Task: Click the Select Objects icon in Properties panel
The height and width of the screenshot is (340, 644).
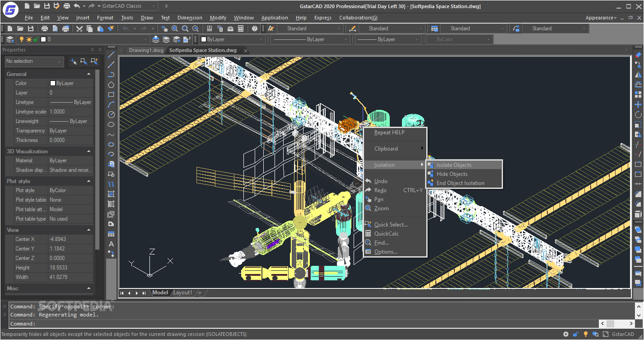Action: point(84,61)
